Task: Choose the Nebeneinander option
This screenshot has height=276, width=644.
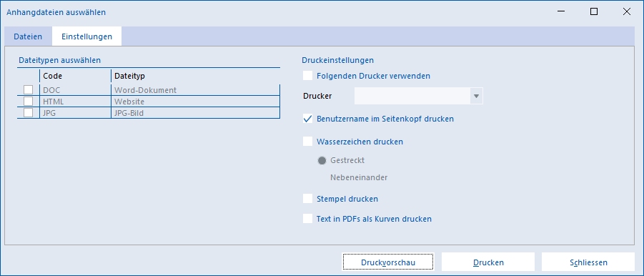Action: tap(359, 178)
